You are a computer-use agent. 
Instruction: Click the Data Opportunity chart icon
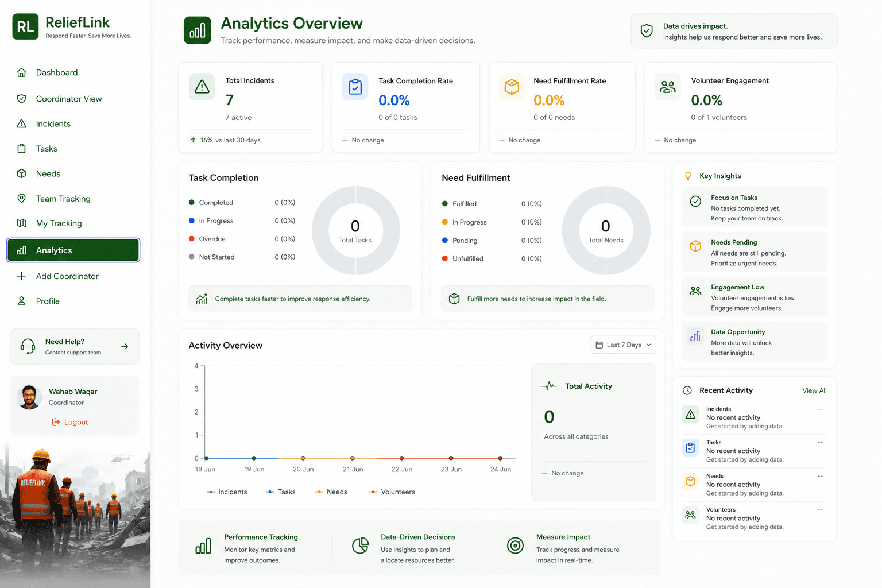(x=695, y=336)
